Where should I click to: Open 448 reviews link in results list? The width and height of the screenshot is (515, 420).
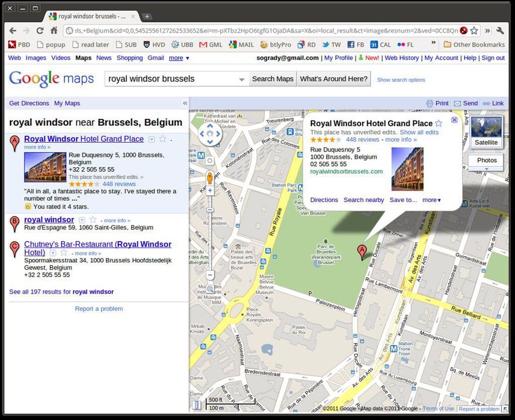point(119,184)
